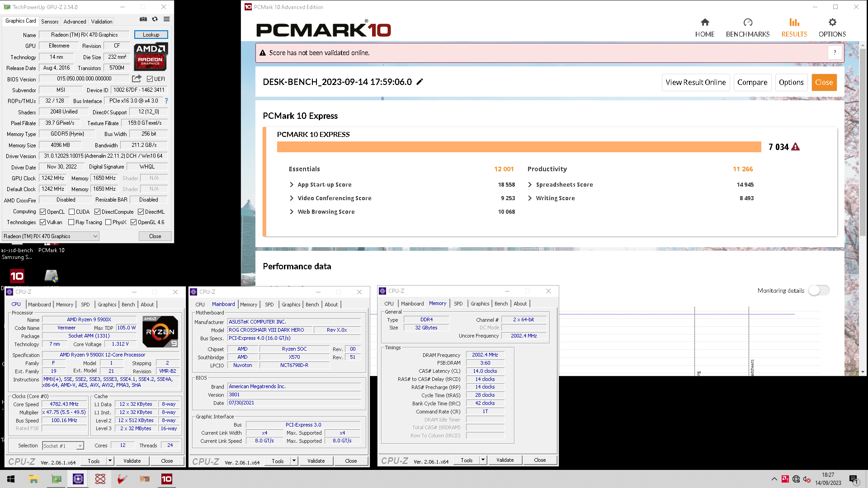Expand Video Conferencing Score

(292, 198)
